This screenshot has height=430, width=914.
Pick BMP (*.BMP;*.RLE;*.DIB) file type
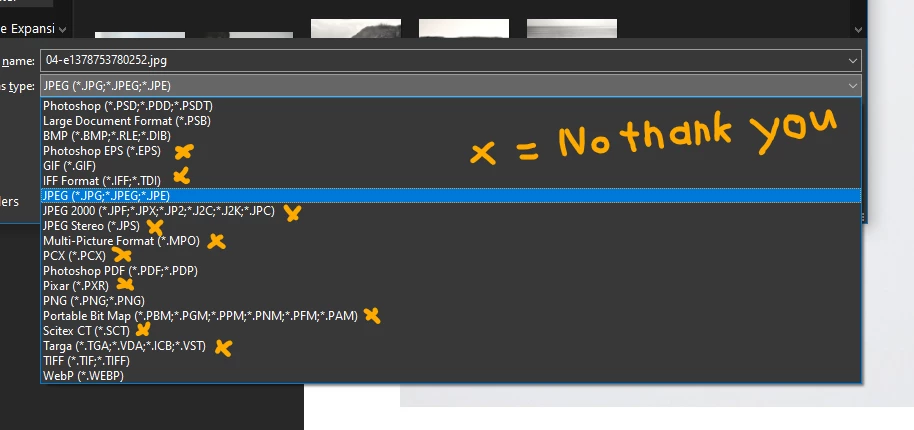(451, 136)
